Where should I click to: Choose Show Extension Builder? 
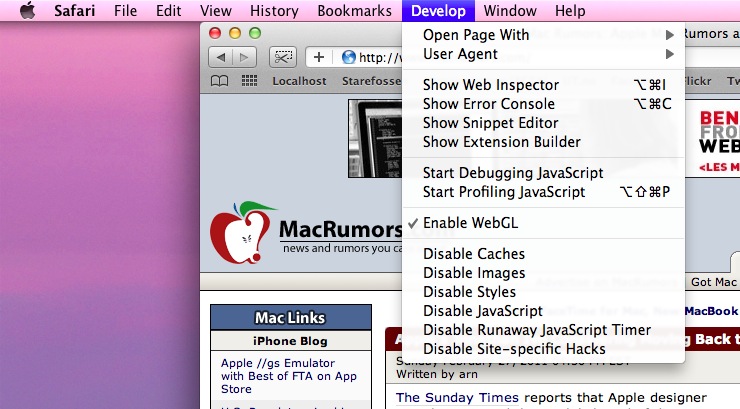point(543,142)
